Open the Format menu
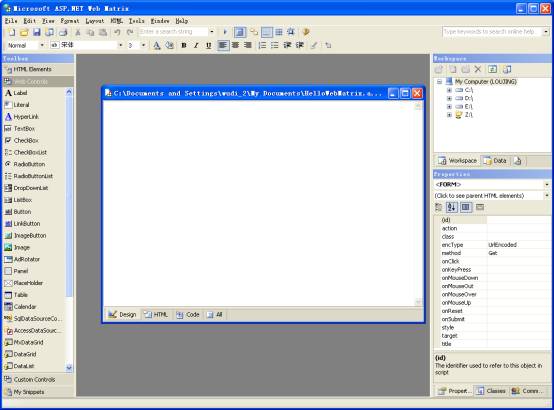The image size is (554, 410). (70, 21)
